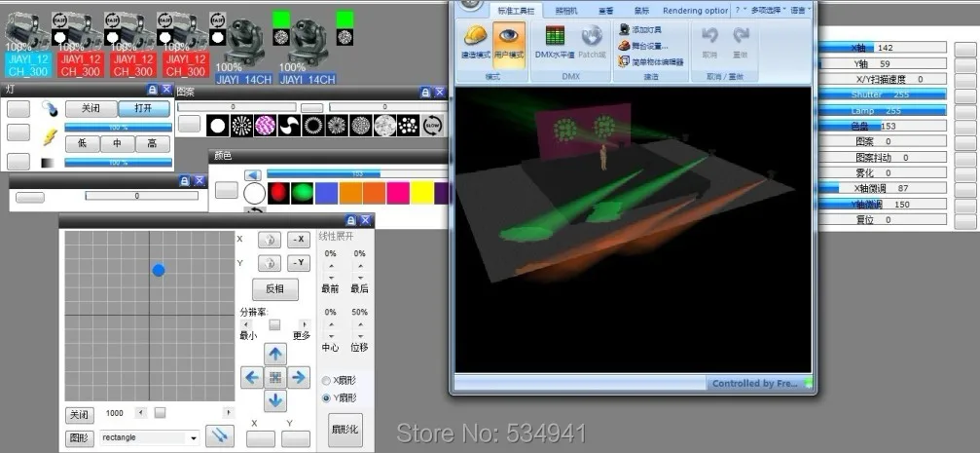
Task: Click 关闭 in the XY grid panel
Action: point(80,415)
